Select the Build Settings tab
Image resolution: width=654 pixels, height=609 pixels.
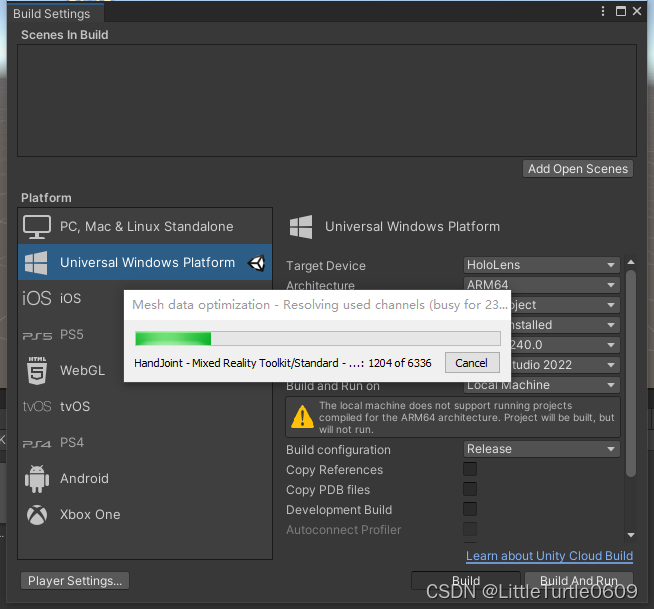(55, 14)
